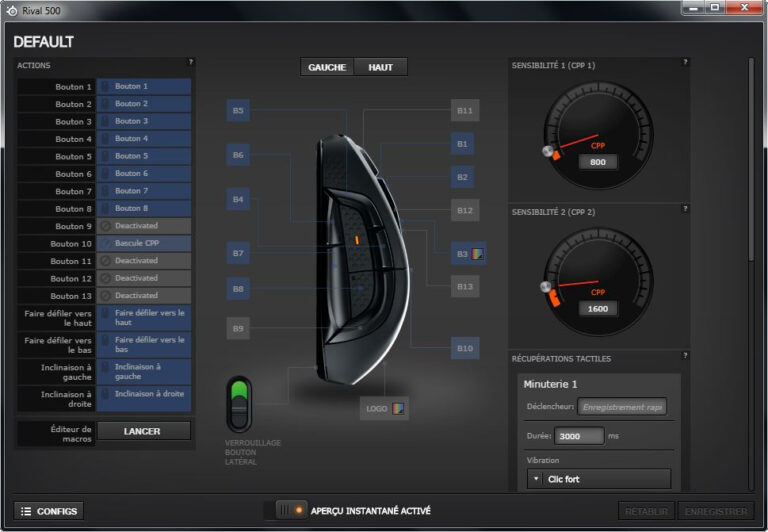Select the B2 button marker
Screen dimensions: 768x532
point(462,177)
